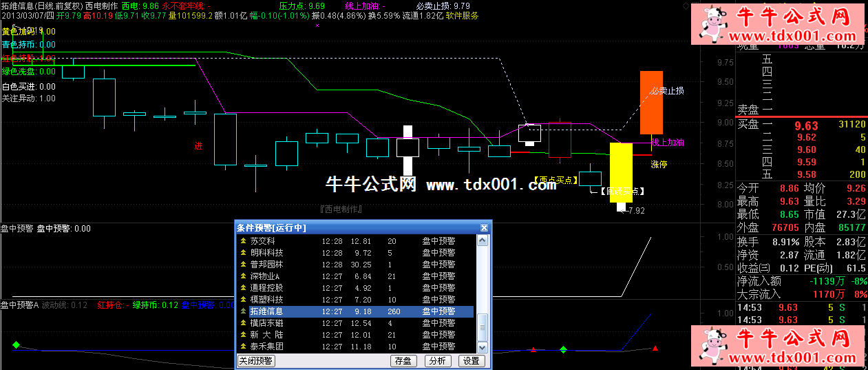
Task: Click the alert icon beside 朗科科技
Action: pyautogui.click(x=242, y=253)
